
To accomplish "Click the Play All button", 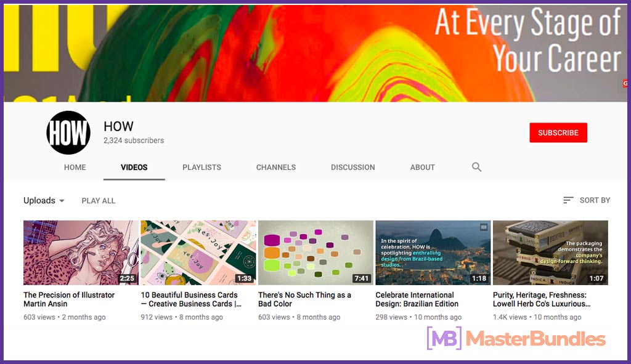I will point(99,201).
